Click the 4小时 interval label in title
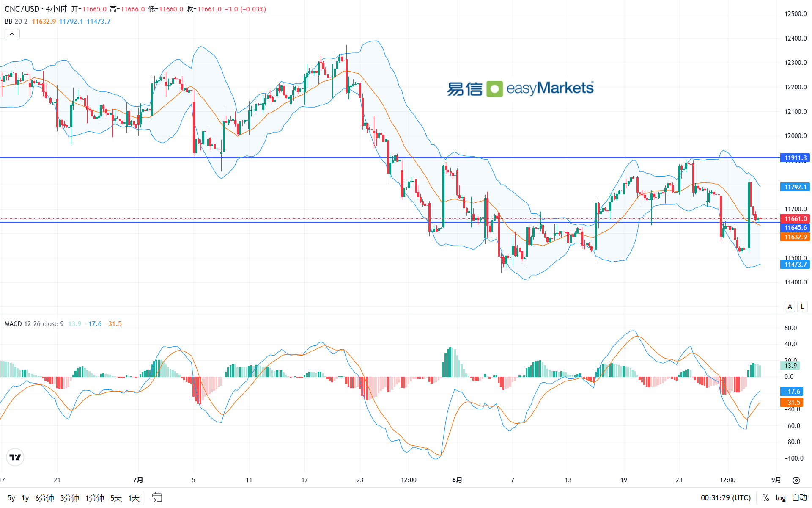The height and width of the screenshot is (508, 812). tap(56, 9)
